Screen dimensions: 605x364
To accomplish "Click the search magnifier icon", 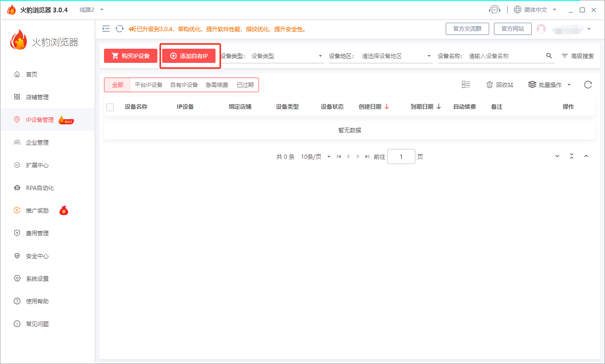I will pyautogui.click(x=549, y=55).
